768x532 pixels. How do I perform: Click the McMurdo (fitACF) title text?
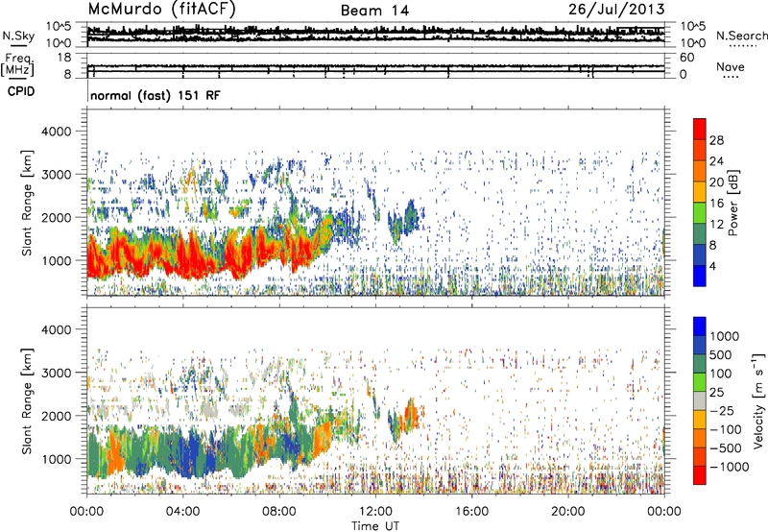coord(161,10)
